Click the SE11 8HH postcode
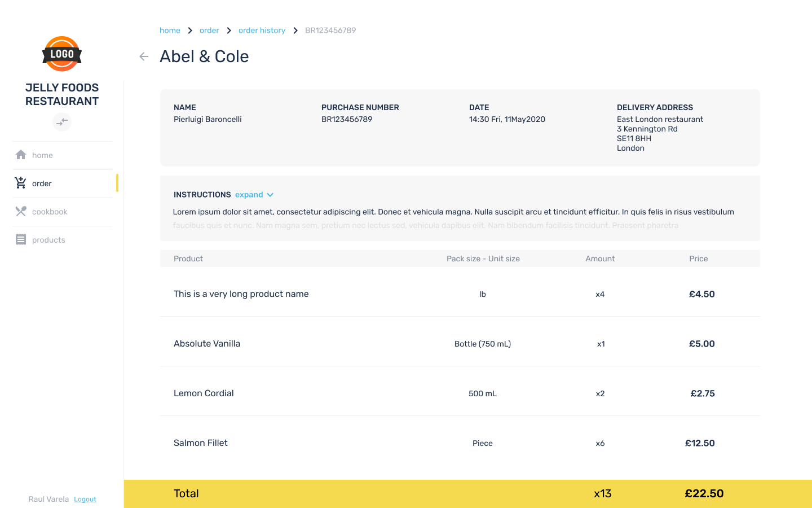The image size is (812, 508). click(634, 138)
